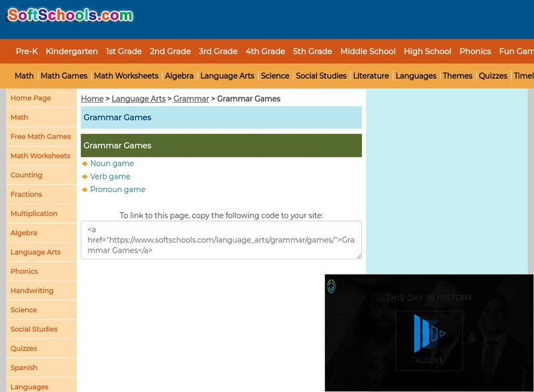Open Math Games in the subject bar
The height and width of the screenshot is (392, 534).
point(64,75)
